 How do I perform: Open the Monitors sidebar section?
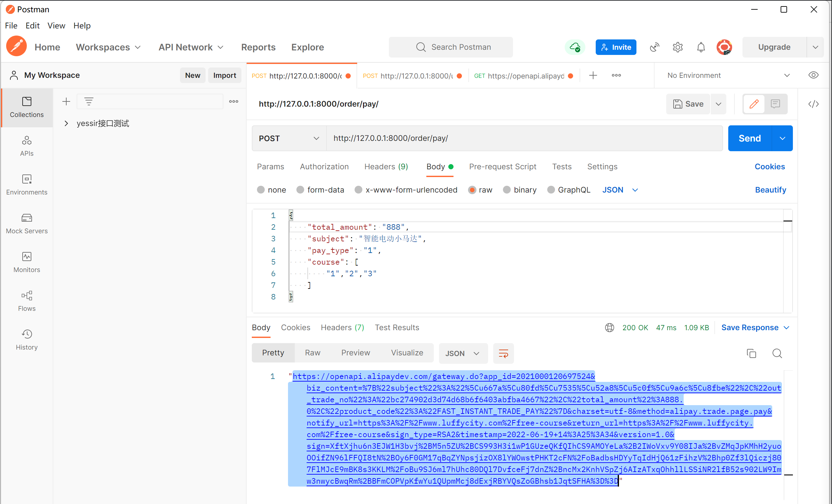27,262
